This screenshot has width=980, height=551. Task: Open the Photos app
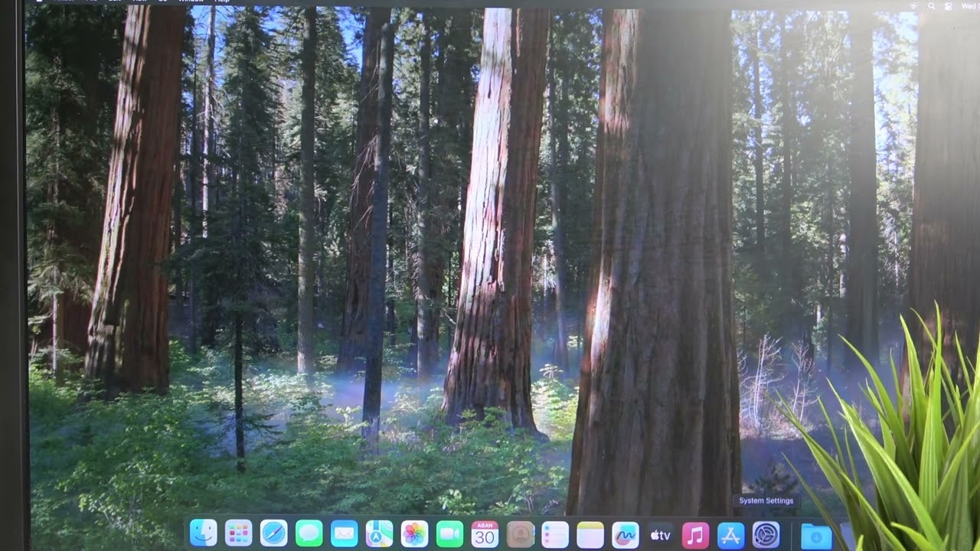pyautogui.click(x=414, y=533)
